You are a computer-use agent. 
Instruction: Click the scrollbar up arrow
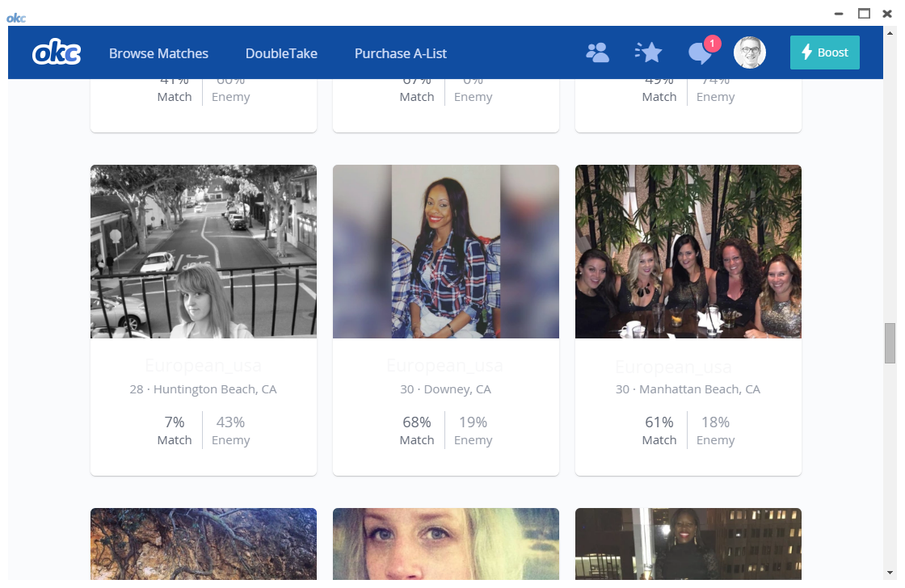890,33
